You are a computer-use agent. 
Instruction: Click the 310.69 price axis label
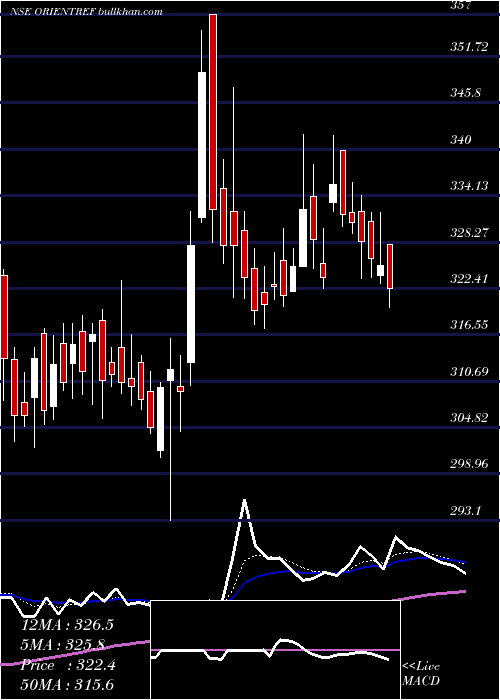point(469,371)
